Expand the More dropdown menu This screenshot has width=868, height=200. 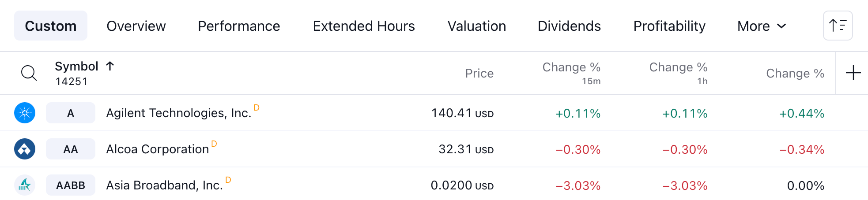coord(762,26)
